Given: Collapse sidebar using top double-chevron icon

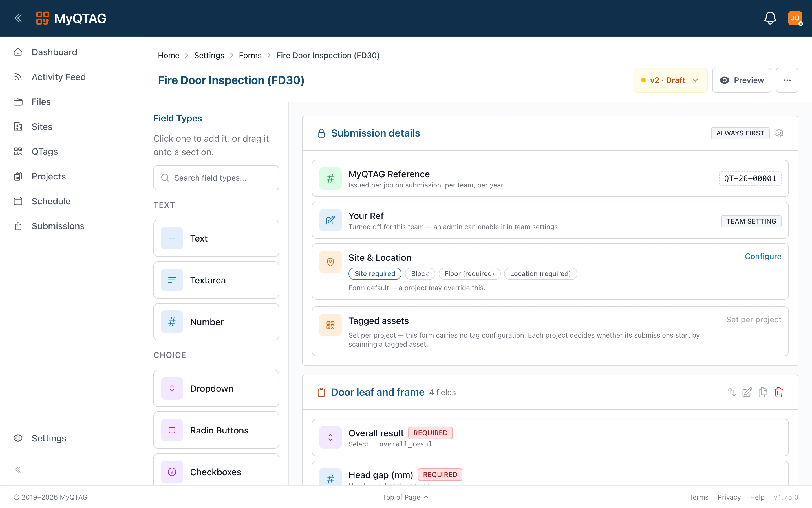Looking at the screenshot, I should point(18,18).
